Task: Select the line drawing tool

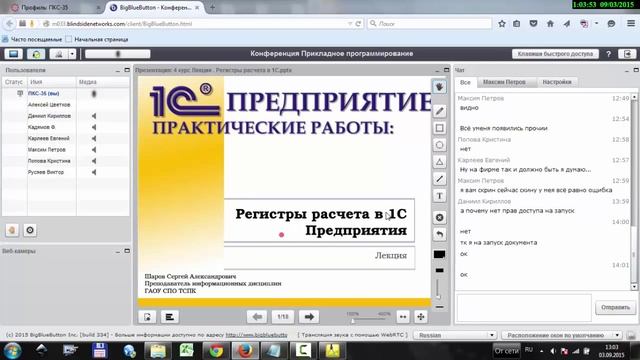Action: 440,179
